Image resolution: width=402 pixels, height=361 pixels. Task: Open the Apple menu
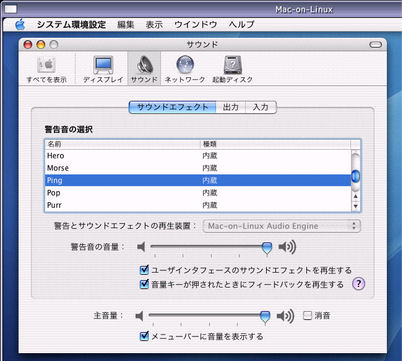click(x=20, y=25)
